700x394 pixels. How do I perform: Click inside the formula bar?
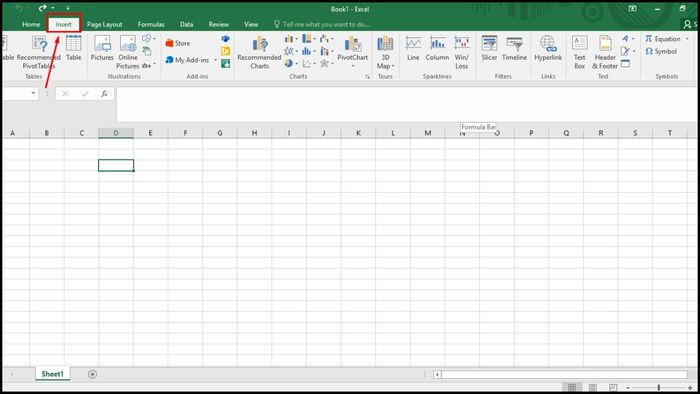point(406,104)
